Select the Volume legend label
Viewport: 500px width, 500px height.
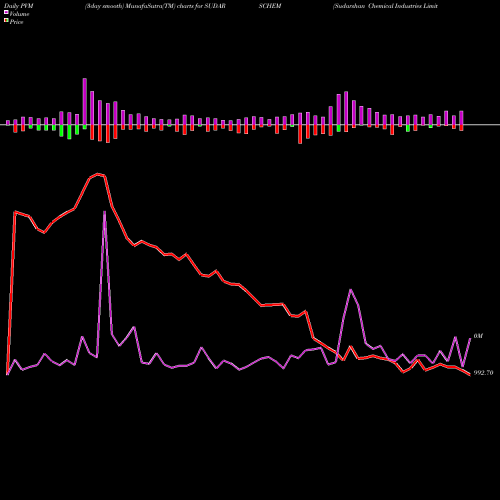[x=19, y=14]
